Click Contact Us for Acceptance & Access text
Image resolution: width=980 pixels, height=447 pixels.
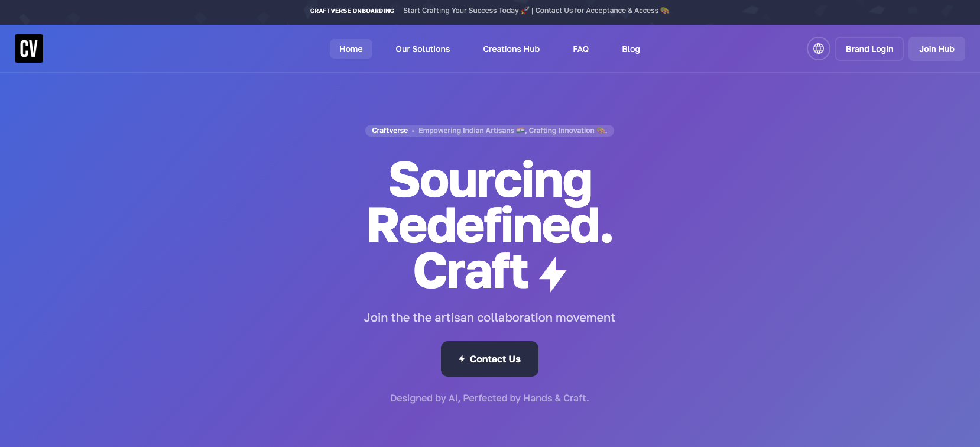click(597, 11)
